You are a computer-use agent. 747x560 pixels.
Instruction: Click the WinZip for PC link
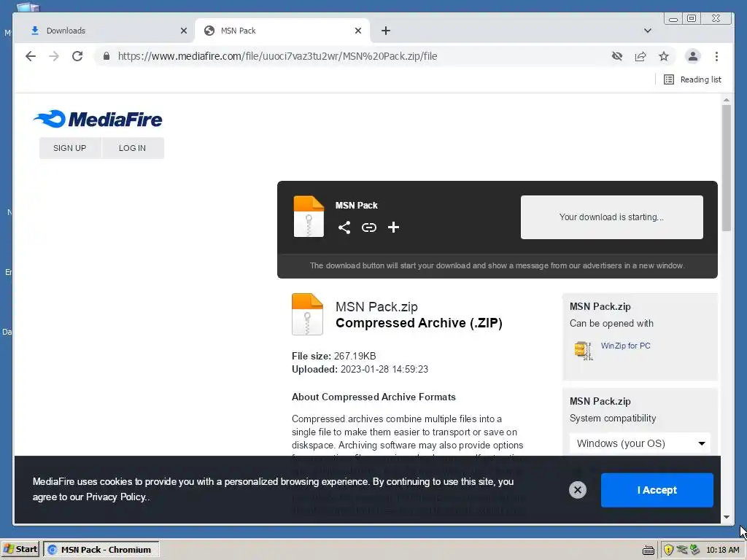click(625, 346)
